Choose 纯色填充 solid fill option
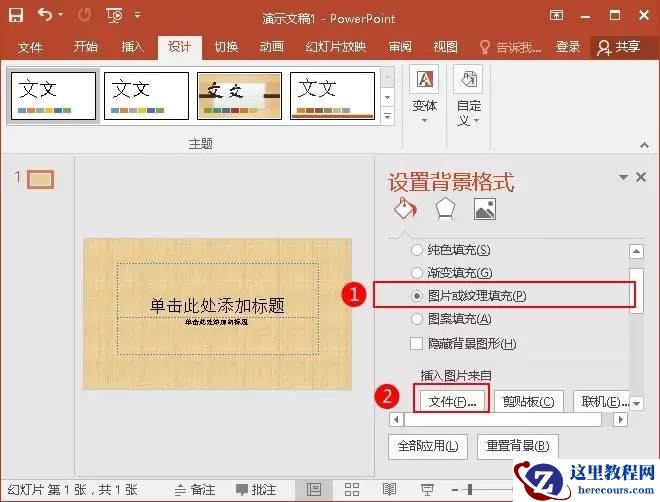The height and width of the screenshot is (502, 660). pos(450,250)
